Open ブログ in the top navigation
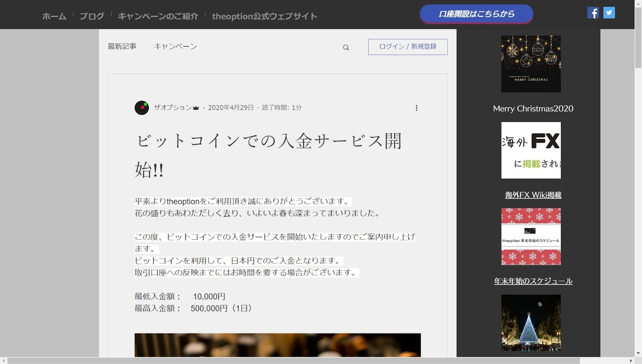 [92, 16]
